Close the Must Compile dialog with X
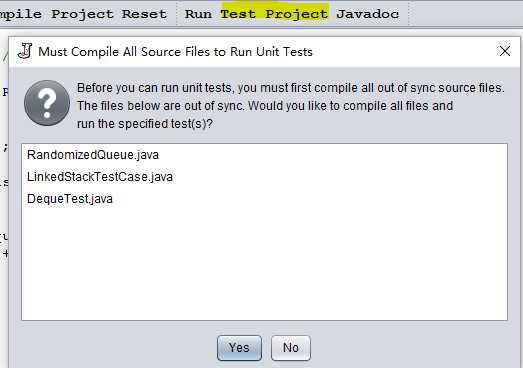 coord(505,51)
